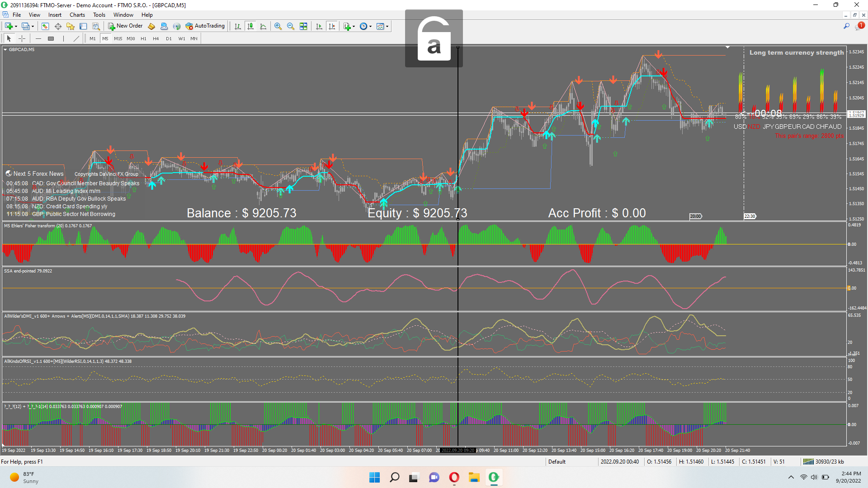Zoom in on the chart
Image resolution: width=868 pixels, height=488 pixels.
point(278,26)
